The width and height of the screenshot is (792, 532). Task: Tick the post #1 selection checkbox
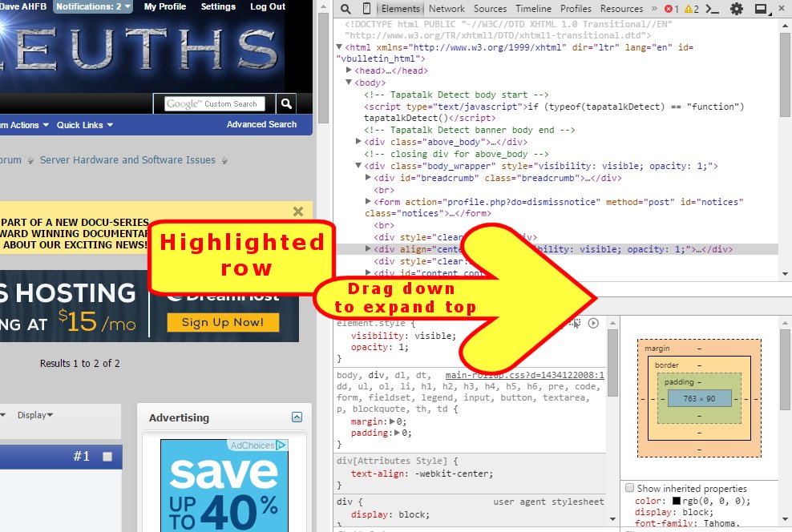[107, 457]
